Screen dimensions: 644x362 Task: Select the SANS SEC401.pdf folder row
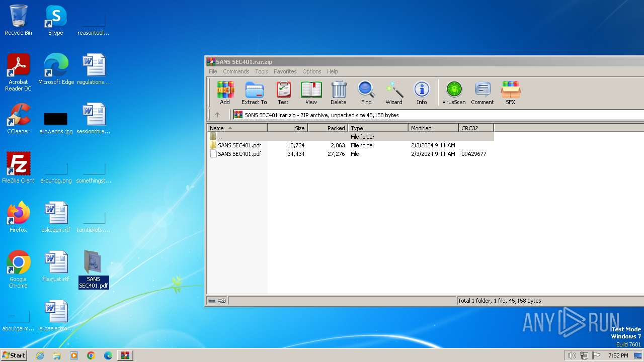point(351,145)
